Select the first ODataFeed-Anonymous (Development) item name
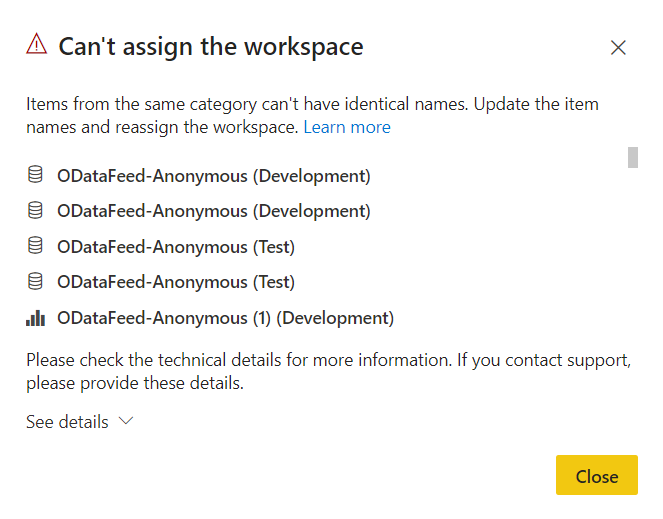 pos(214,176)
